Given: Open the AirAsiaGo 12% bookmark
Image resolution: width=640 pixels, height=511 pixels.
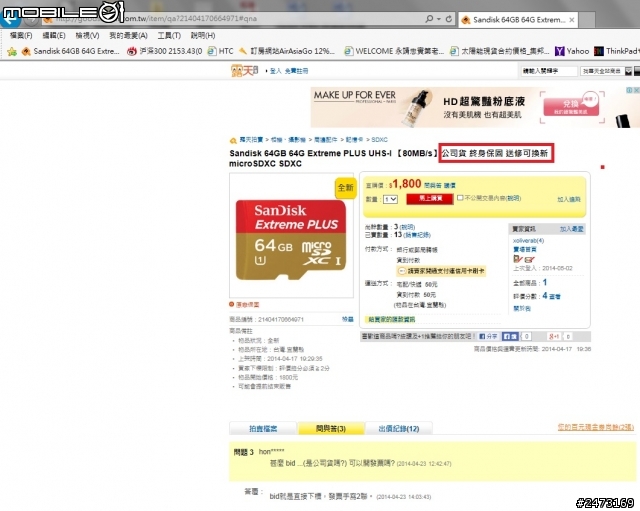Looking at the screenshot, I should 287,51.
